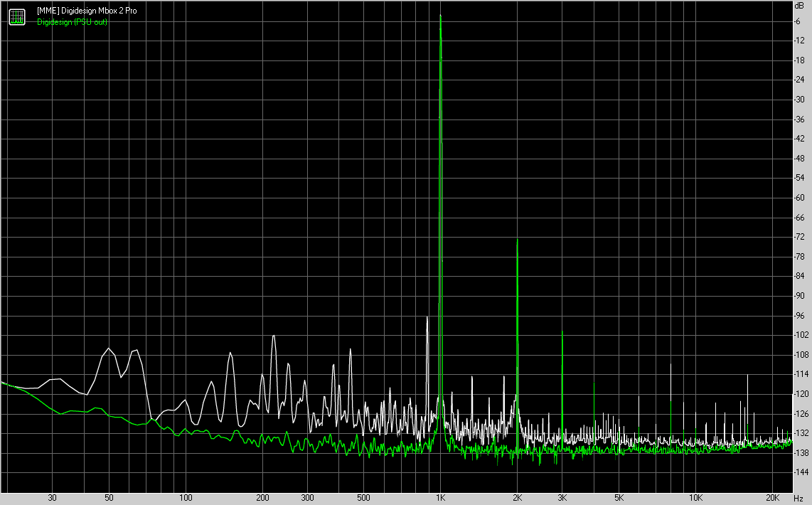Select the green Digidesign (PSU out) legend entry
The image size is (812, 505).
coord(72,22)
